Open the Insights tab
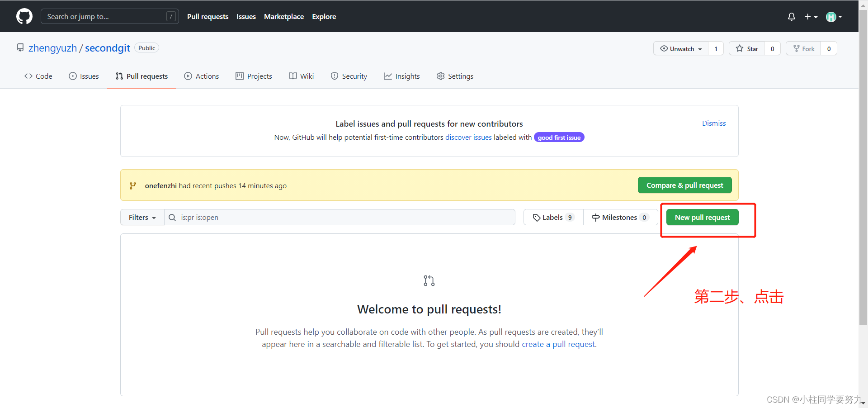Image resolution: width=868 pixels, height=408 pixels. (401, 76)
